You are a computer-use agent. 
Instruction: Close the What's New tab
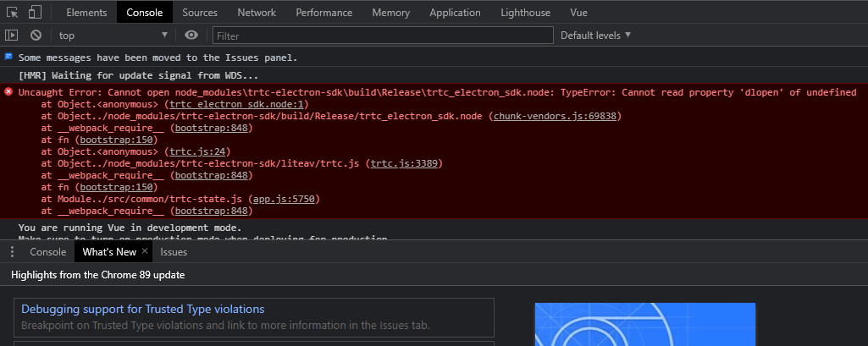coord(144,251)
